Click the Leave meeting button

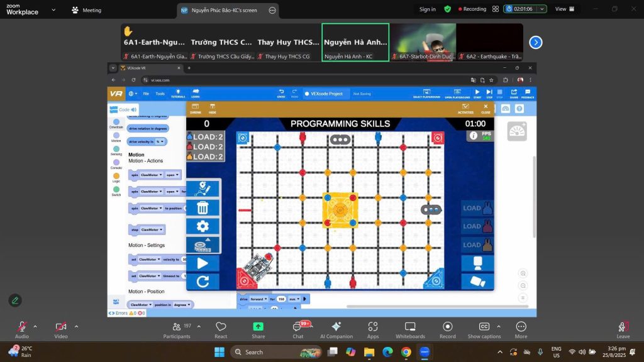(623, 330)
